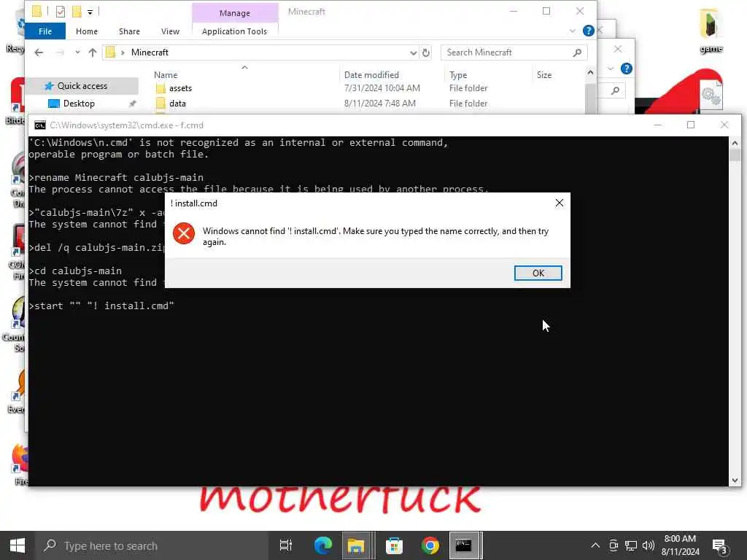Image resolution: width=747 pixels, height=560 pixels.
Task: Open Microsoft Store from taskbar
Action: [394, 545]
